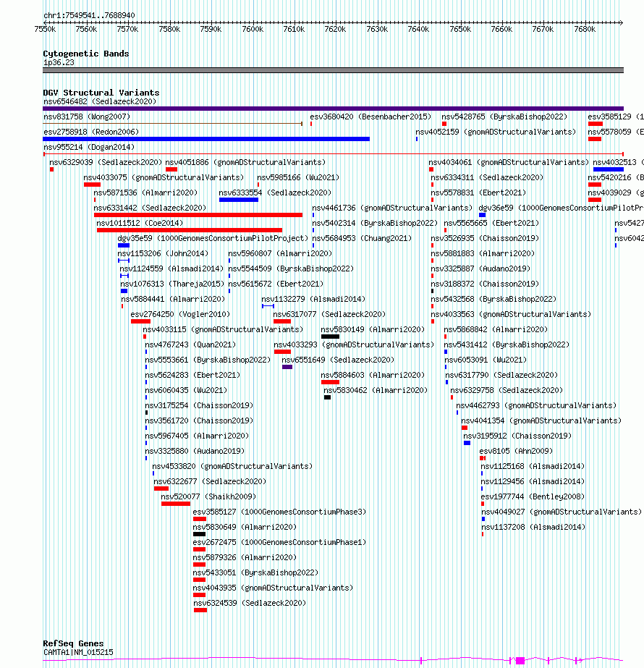Click the RefSeq Genes track title
644x668 pixels.
pyautogui.click(x=73, y=643)
